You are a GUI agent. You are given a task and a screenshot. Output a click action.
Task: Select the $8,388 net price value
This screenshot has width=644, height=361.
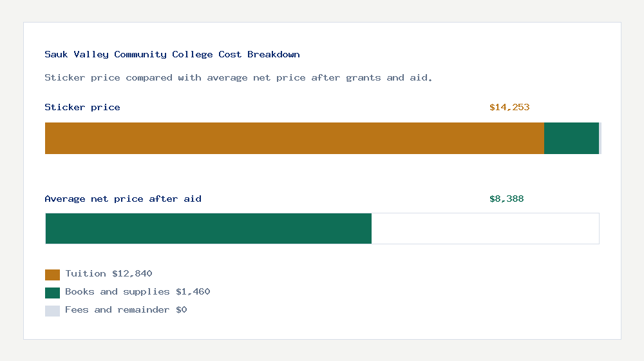coord(507,199)
